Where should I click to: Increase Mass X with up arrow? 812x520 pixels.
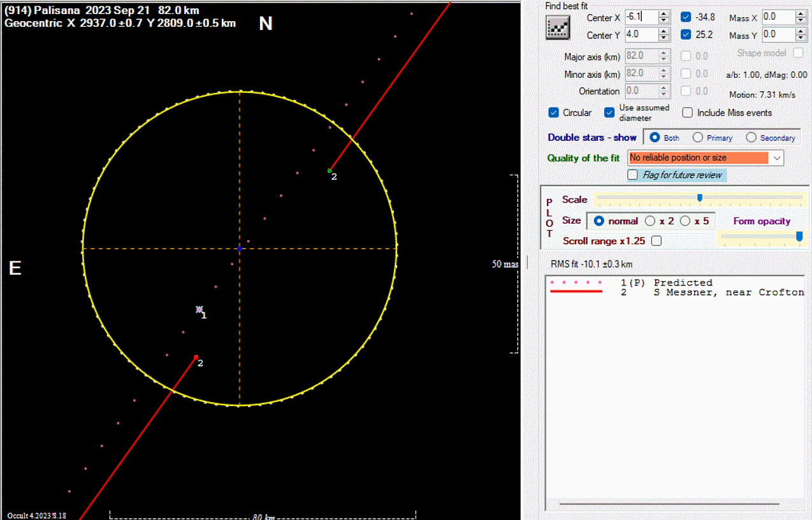[x=801, y=14]
